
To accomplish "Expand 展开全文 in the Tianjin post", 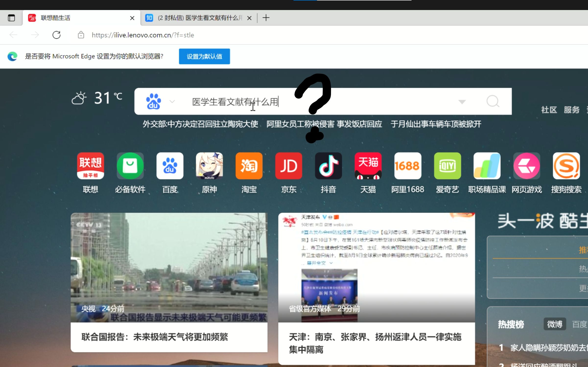I will point(320,263).
